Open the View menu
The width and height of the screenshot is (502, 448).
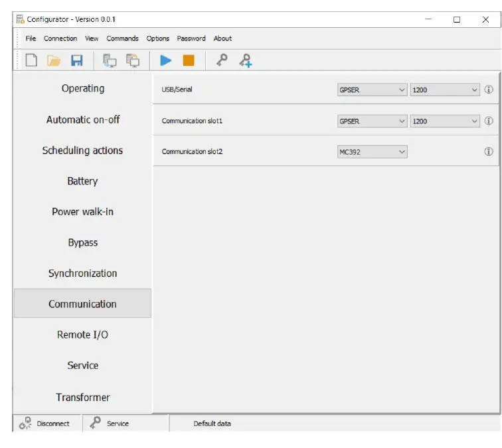[92, 38]
